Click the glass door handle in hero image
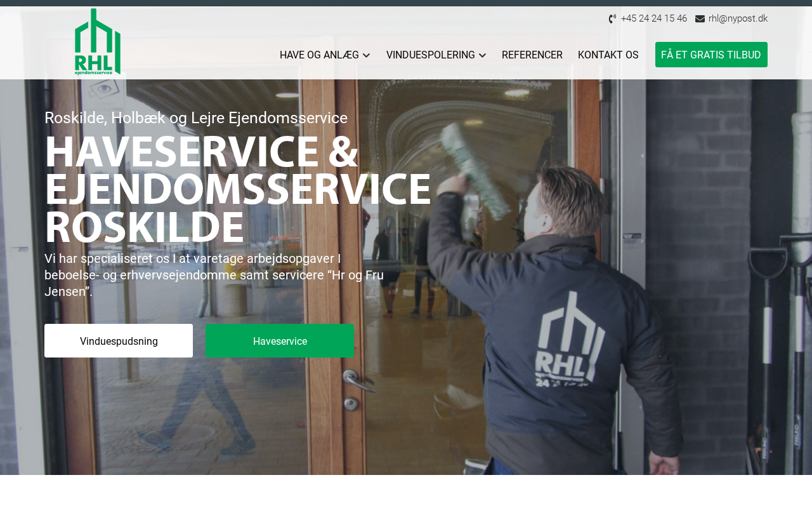The image size is (812, 508). point(360,382)
